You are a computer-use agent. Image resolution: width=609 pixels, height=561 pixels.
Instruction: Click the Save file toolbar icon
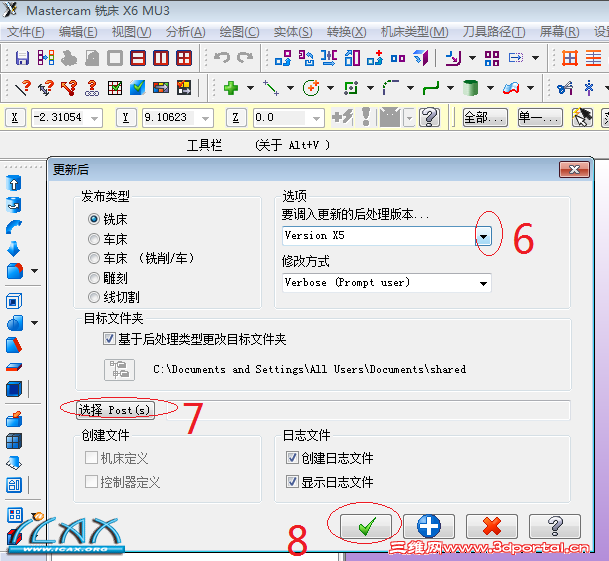click(x=22, y=58)
